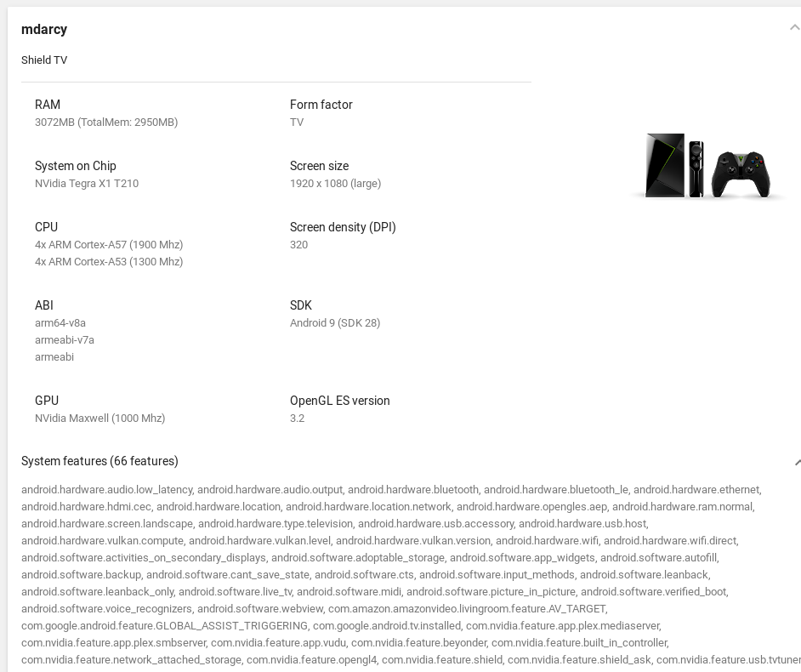801x672 pixels.
Task: Click the screen density value 320
Action: pyautogui.click(x=298, y=245)
